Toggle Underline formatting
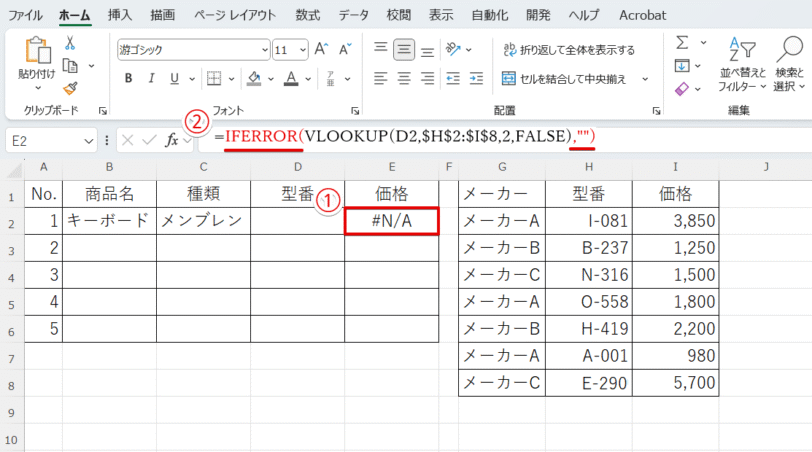Image resolution: width=812 pixels, height=452 pixels. point(174,79)
